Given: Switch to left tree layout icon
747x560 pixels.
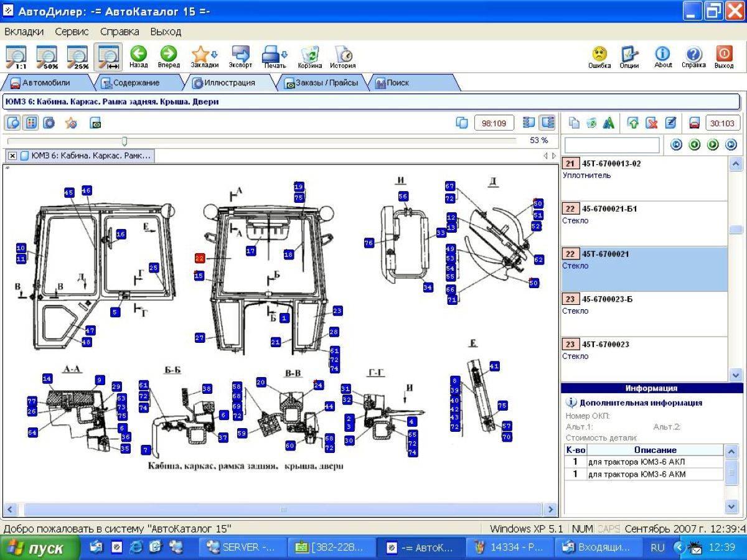Looking at the screenshot, I should coord(529,123).
